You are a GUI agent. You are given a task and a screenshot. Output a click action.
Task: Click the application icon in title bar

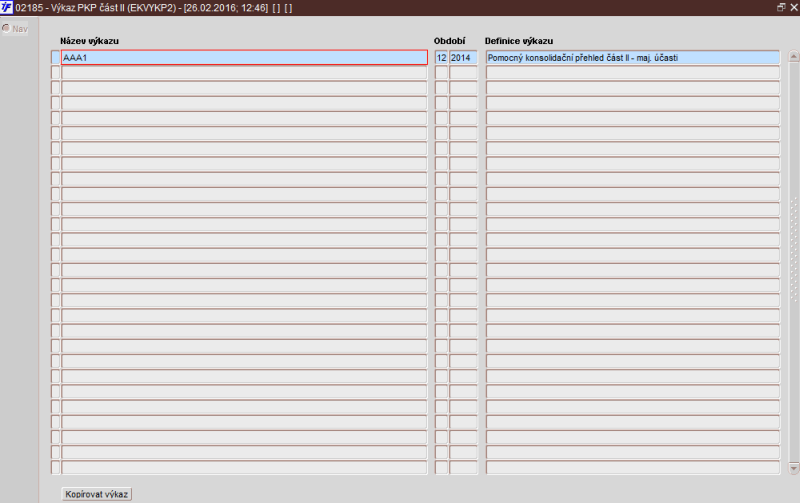click(x=6, y=8)
